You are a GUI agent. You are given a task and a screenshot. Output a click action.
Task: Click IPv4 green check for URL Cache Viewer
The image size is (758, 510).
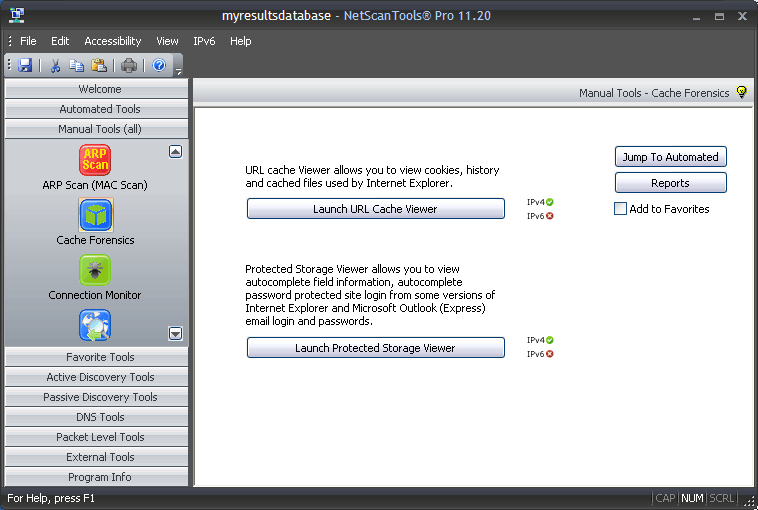pos(550,202)
